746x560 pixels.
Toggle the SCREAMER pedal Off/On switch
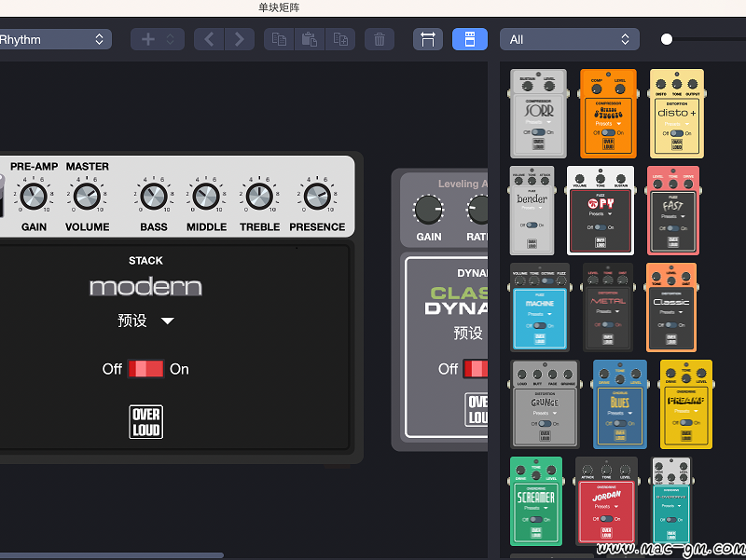[535, 520]
